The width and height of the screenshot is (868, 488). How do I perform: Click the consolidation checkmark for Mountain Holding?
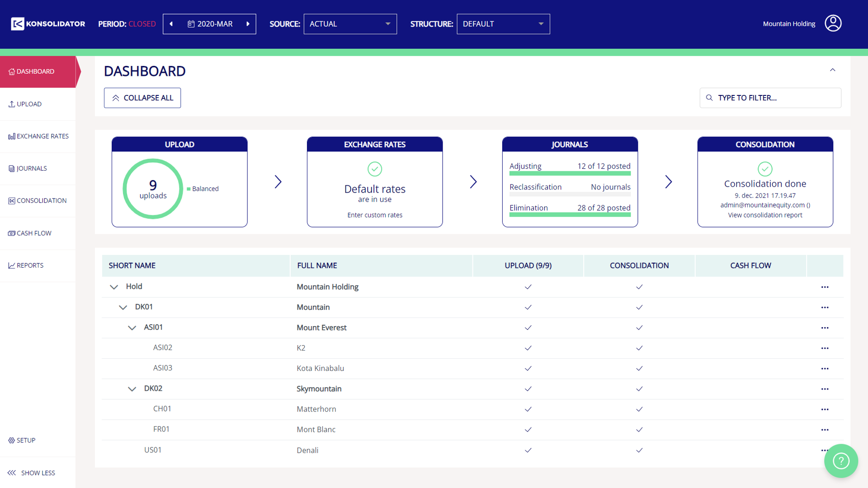pyautogui.click(x=639, y=287)
